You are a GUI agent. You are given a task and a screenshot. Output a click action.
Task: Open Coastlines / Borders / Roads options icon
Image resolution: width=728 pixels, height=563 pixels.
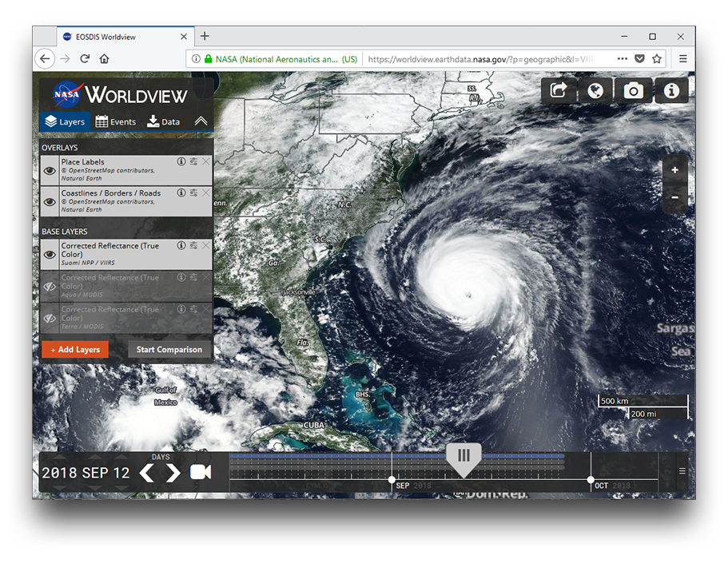[x=193, y=192]
